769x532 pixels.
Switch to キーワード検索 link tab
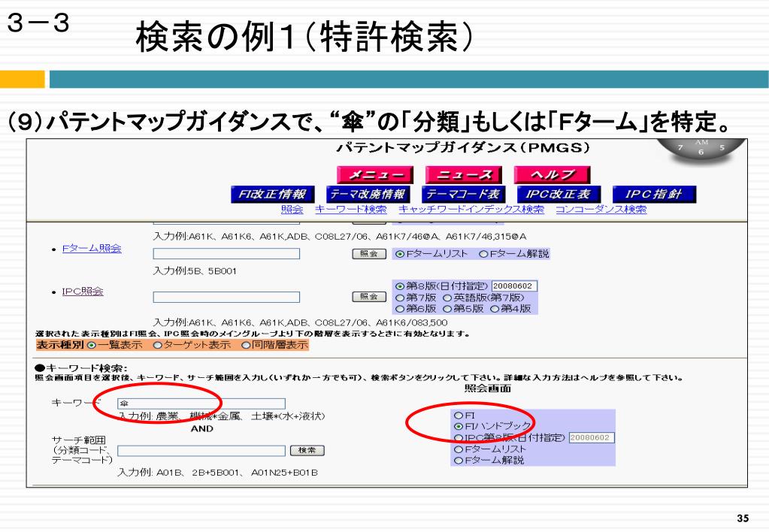click(351, 210)
